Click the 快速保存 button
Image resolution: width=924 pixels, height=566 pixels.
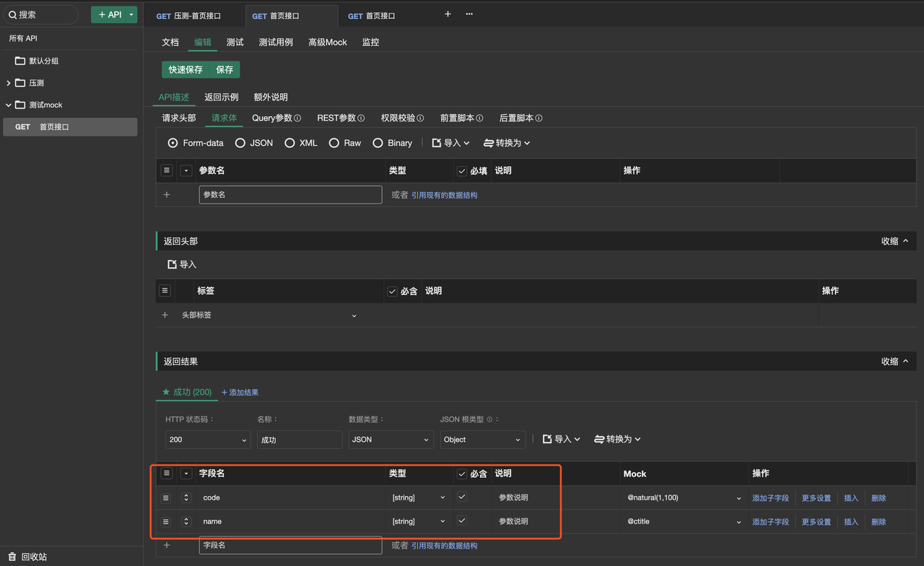[186, 69]
